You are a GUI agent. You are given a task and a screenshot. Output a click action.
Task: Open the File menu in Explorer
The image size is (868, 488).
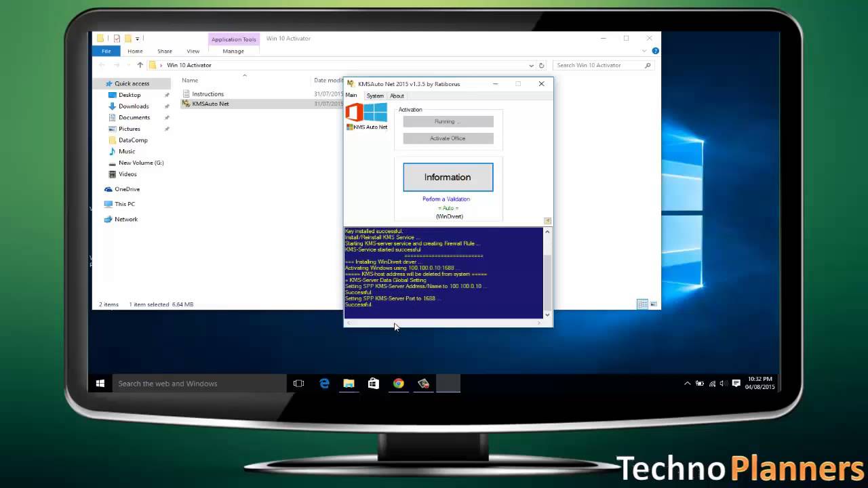coord(106,51)
